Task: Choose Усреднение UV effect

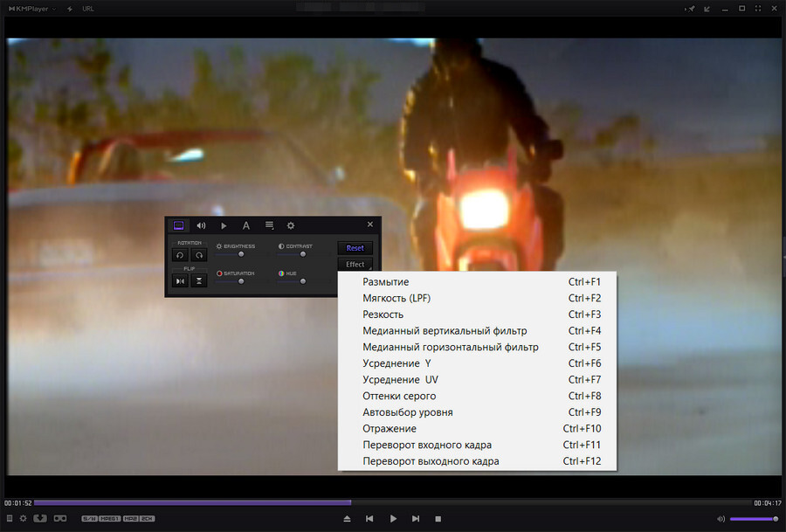Action: pyautogui.click(x=477, y=380)
